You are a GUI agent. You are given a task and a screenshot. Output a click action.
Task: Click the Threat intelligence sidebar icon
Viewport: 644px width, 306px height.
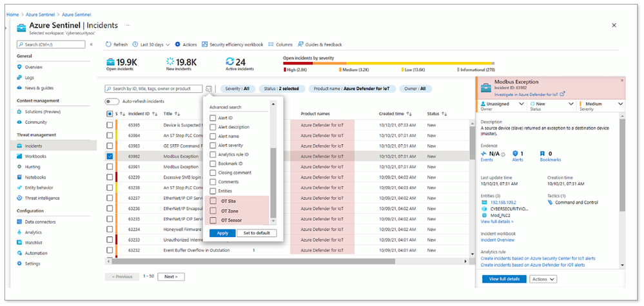(x=19, y=198)
